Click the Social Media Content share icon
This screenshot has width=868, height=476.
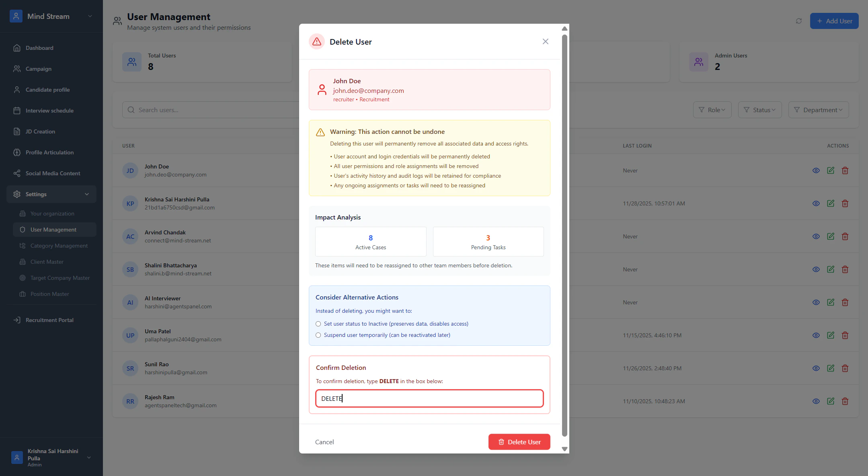(17, 173)
